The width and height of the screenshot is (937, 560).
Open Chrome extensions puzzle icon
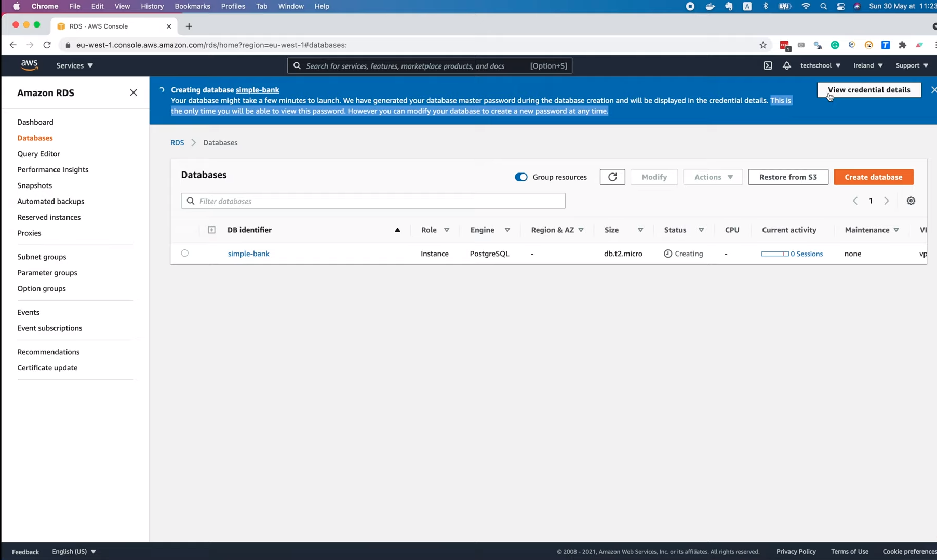(902, 45)
